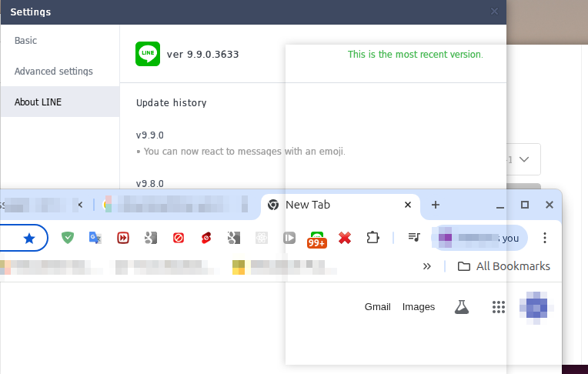Open Chrome's three-dot menu

click(545, 238)
